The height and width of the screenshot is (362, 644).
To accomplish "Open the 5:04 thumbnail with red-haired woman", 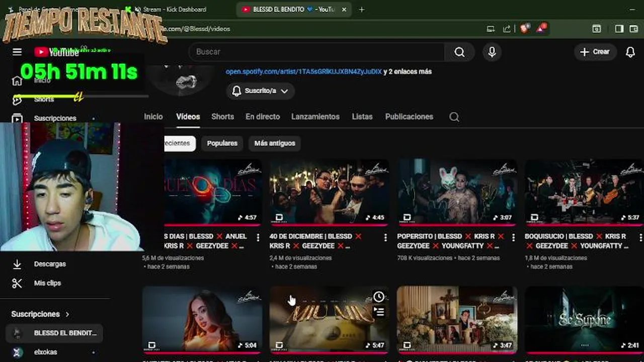I will [x=202, y=319].
